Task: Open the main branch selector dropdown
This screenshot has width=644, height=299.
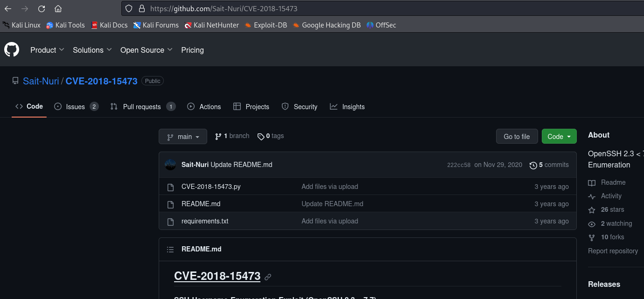Action: coord(183,137)
